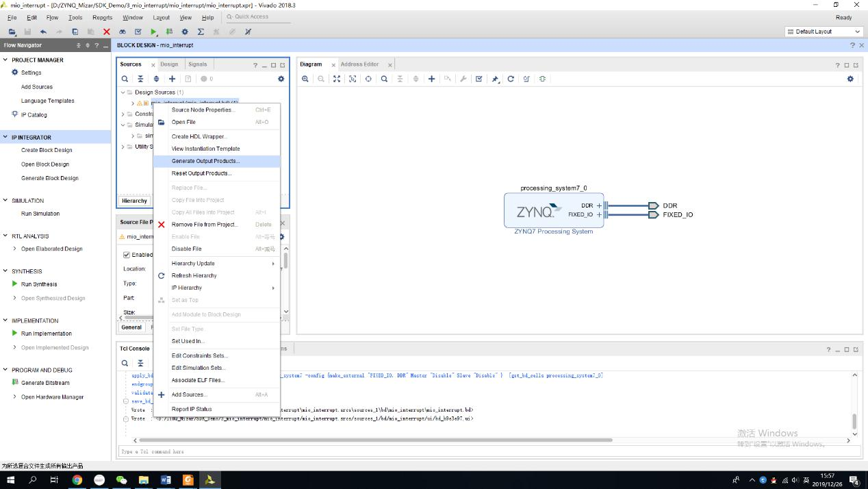
Task: Open the Default Layout dropdown
Action: point(824,32)
